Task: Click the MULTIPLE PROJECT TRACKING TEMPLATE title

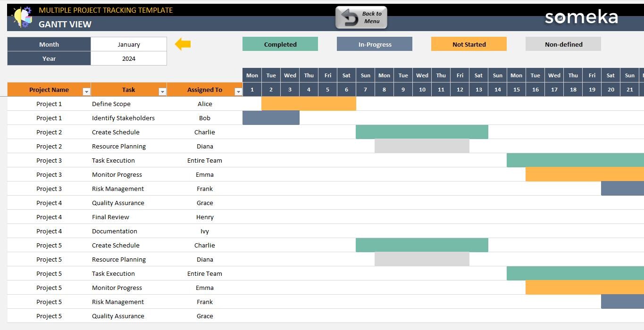Action: [x=106, y=9]
